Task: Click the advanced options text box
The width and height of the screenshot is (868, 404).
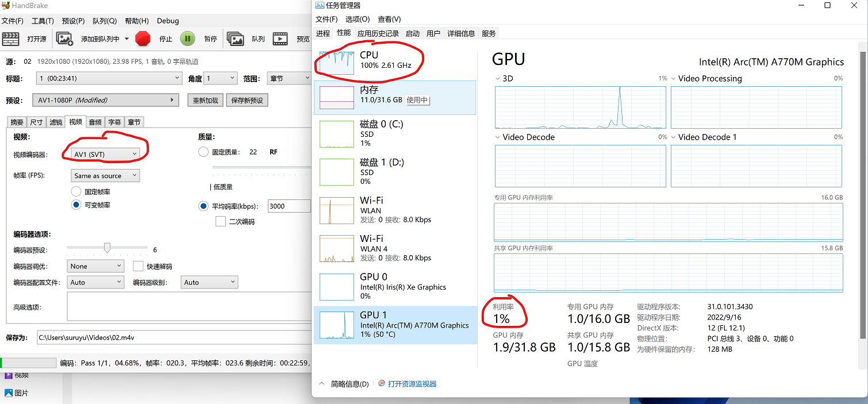Action: pos(189,306)
